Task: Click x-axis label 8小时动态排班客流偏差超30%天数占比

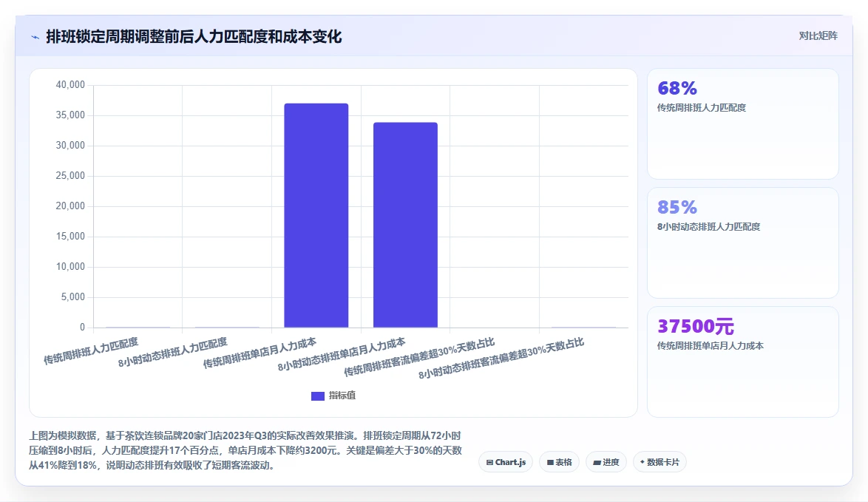Action: 501,358
